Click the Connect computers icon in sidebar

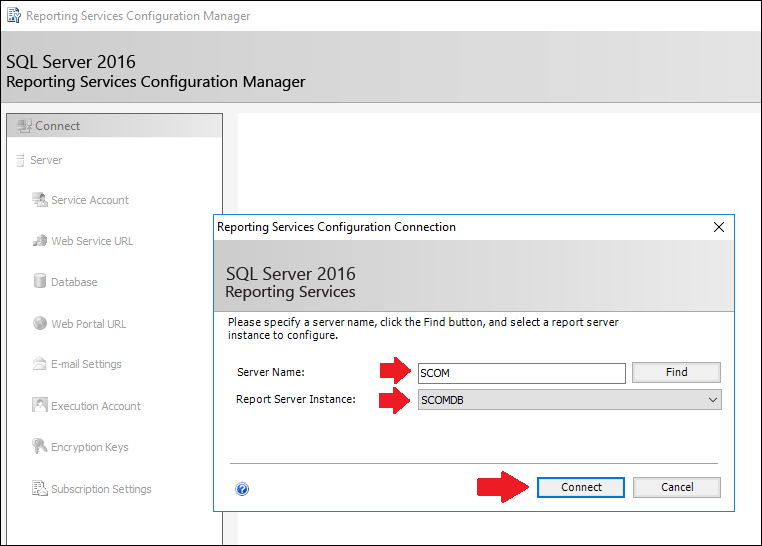(24, 126)
